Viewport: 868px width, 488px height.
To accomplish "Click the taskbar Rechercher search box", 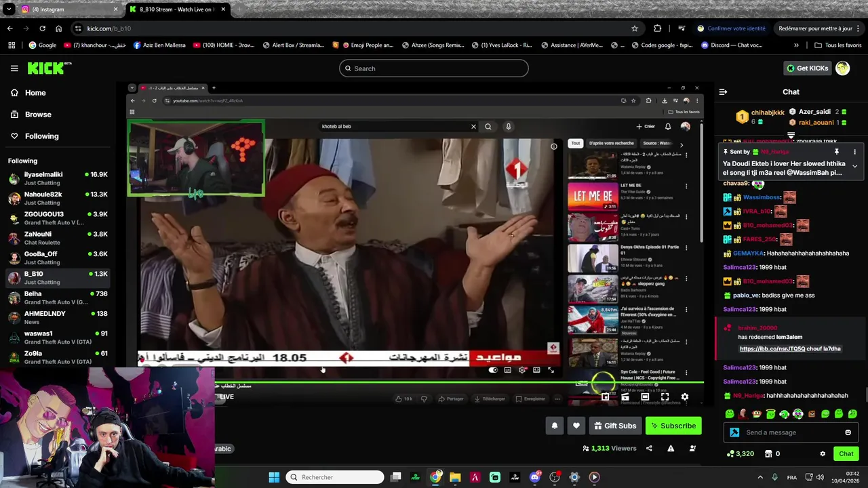I will pos(335,477).
